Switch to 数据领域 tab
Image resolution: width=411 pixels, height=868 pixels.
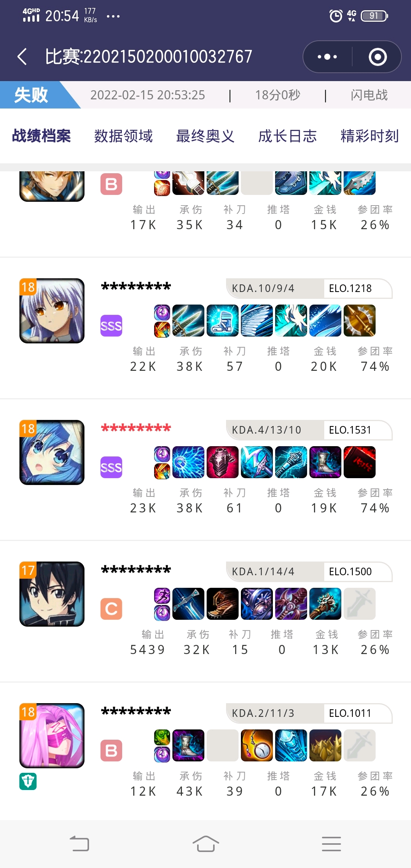pyautogui.click(x=123, y=136)
